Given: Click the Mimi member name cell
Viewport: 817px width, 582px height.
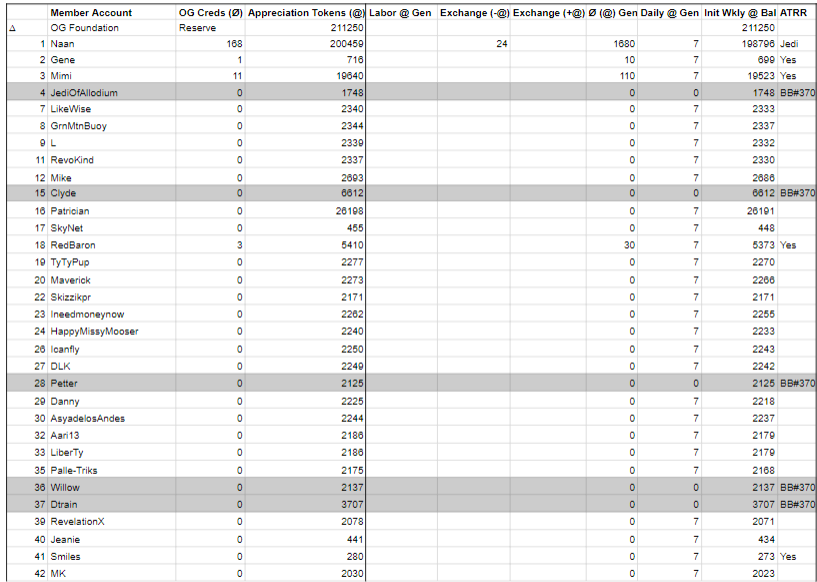Looking at the screenshot, I should (112, 76).
